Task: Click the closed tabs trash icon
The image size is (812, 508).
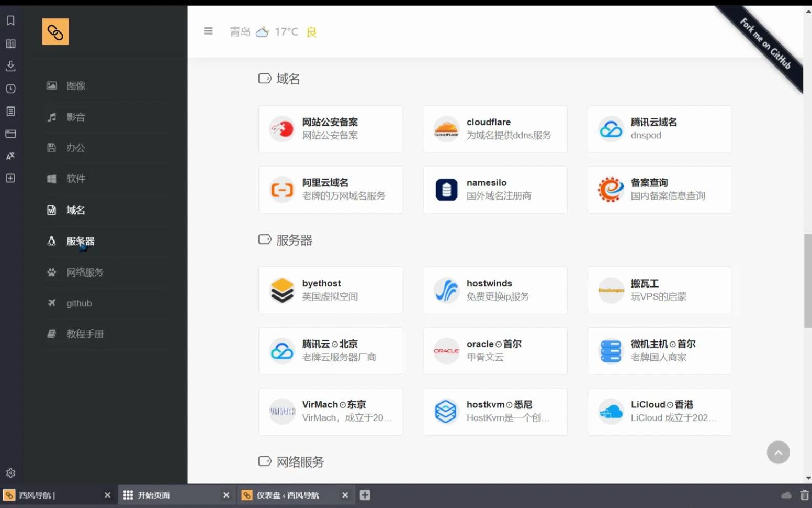Action: tap(804, 495)
